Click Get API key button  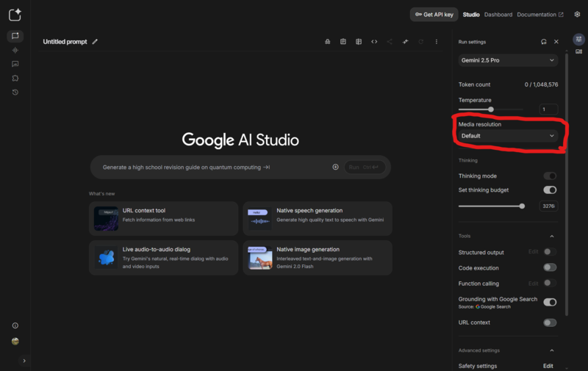(x=434, y=15)
